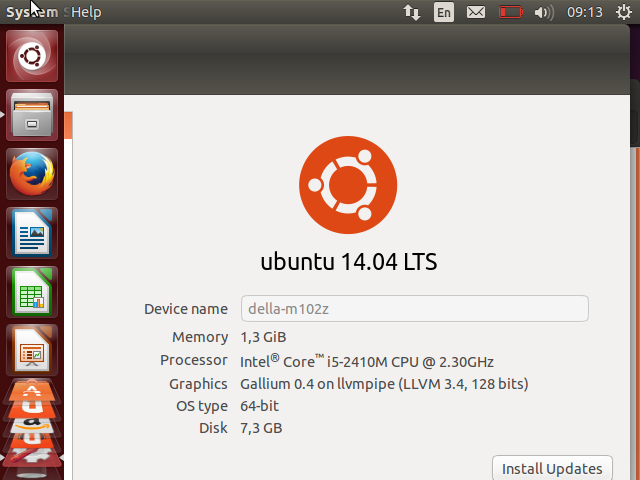Click the Install Updates button
640x480 pixels.
point(552,468)
